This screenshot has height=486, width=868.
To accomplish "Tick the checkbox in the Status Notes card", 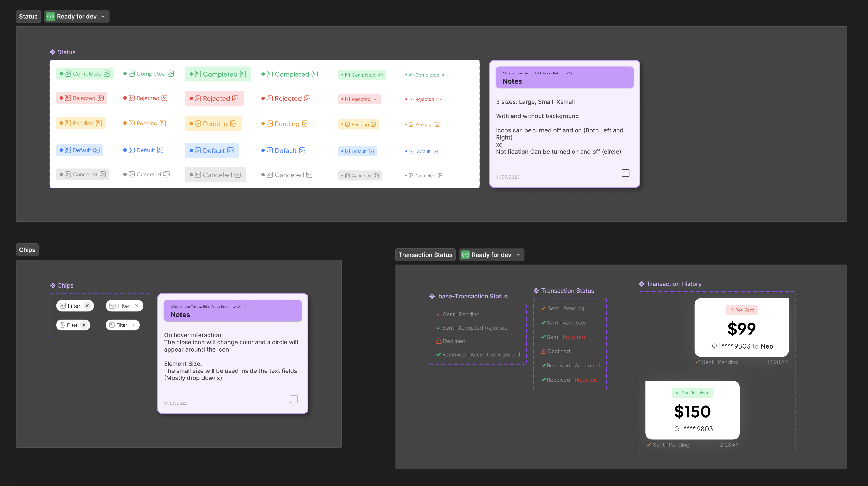I will click(625, 173).
